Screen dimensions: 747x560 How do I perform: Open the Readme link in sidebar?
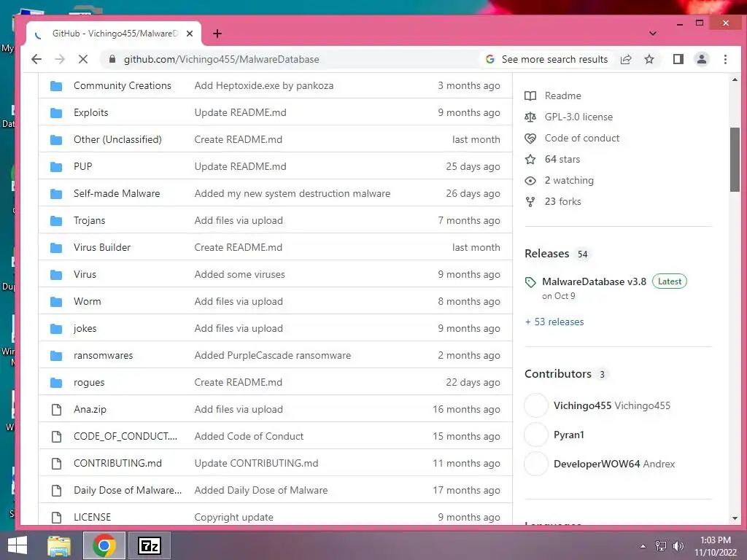pyautogui.click(x=562, y=96)
